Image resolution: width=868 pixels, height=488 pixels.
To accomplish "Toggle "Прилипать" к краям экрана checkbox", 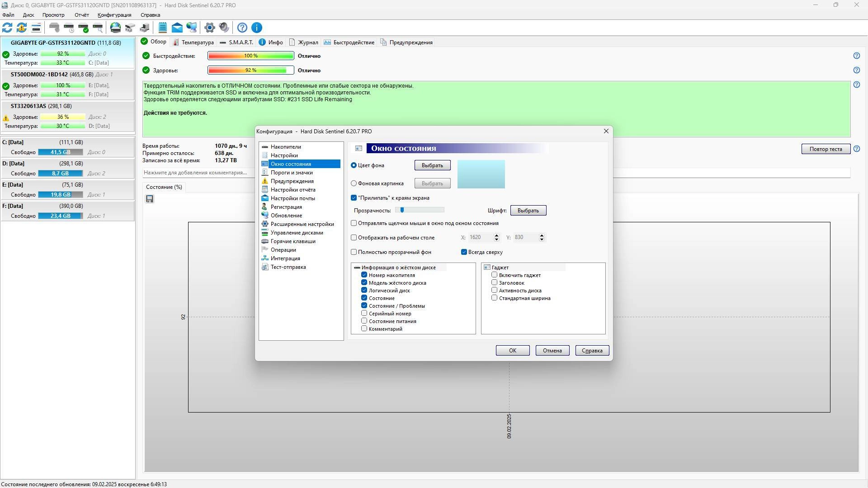I will [354, 198].
